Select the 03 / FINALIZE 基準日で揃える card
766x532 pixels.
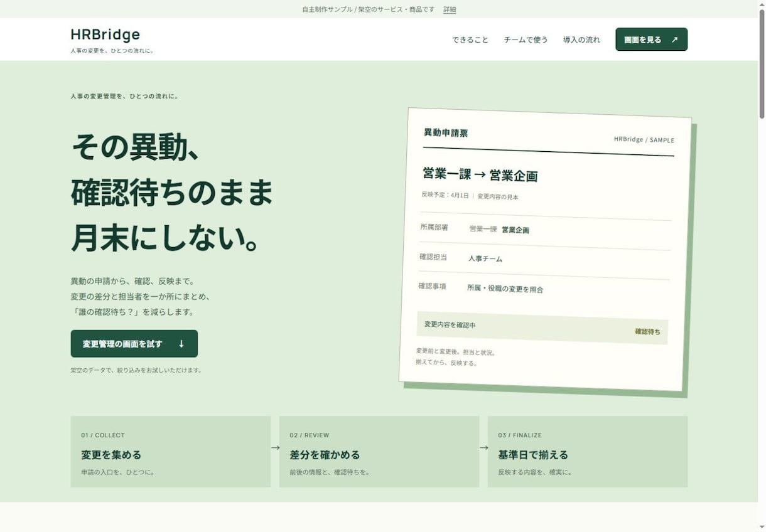coord(588,452)
